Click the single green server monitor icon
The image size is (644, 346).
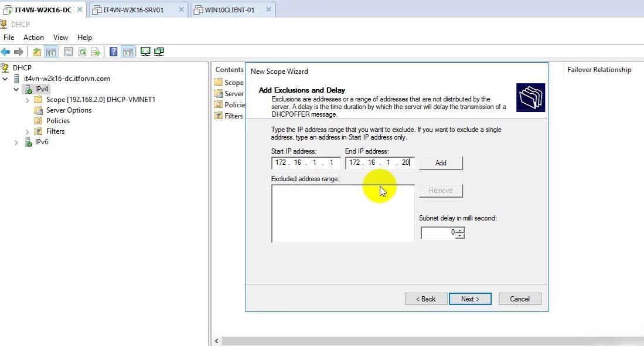[145, 52]
